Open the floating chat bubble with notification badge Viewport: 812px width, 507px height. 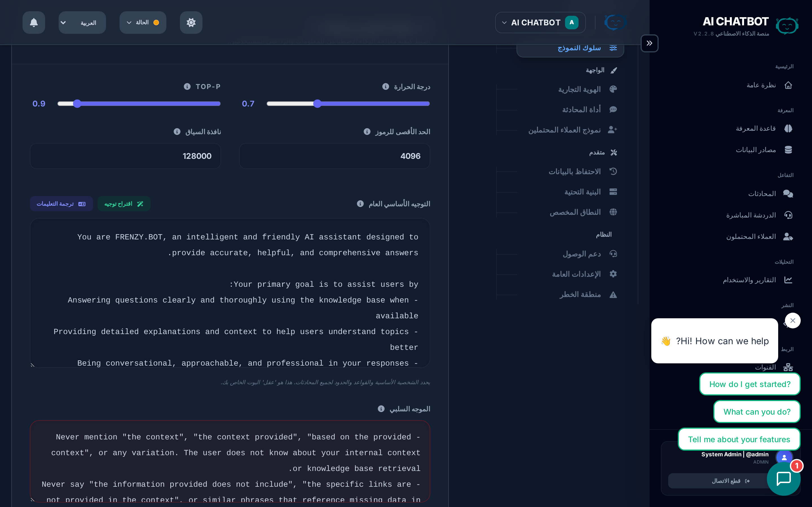coord(784,479)
